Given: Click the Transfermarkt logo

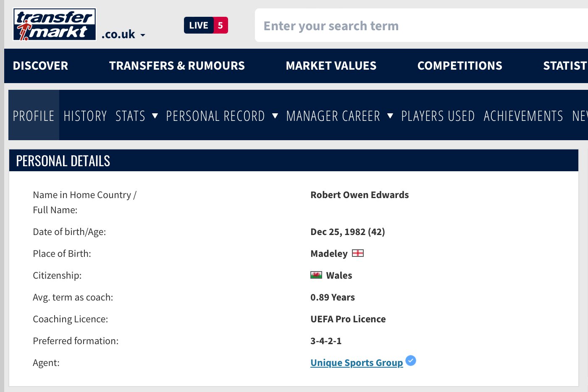Looking at the screenshot, I should pos(55,25).
